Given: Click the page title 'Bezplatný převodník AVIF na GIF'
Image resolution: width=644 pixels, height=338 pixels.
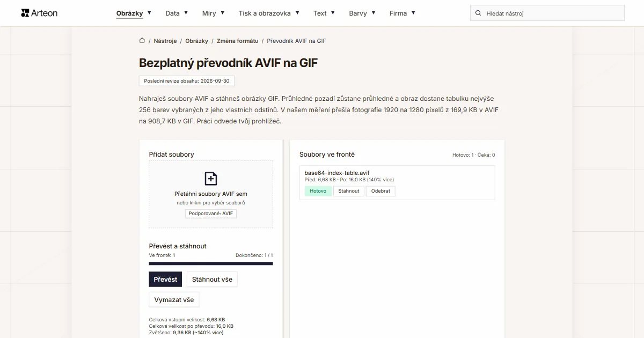Looking at the screenshot, I should pyautogui.click(x=229, y=63).
